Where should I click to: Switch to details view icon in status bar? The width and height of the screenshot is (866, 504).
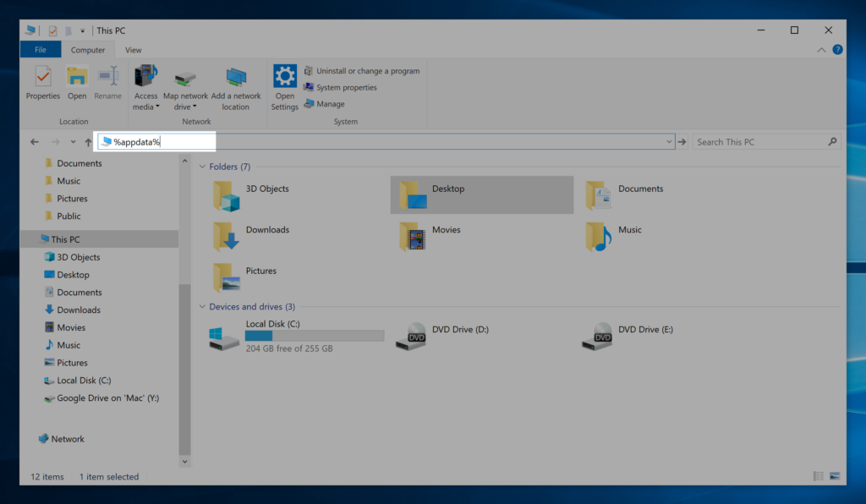pos(819,476)
